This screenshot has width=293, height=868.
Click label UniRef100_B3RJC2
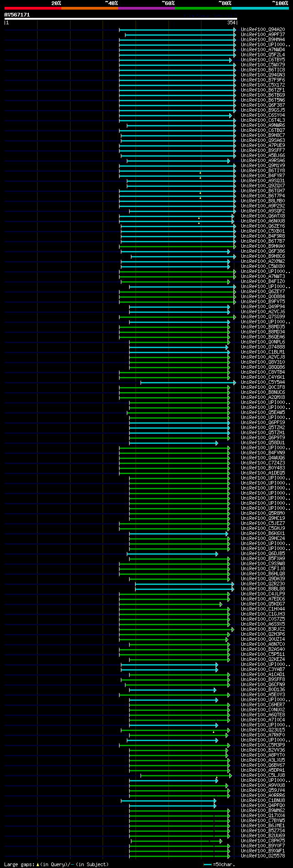click(263, 629)
